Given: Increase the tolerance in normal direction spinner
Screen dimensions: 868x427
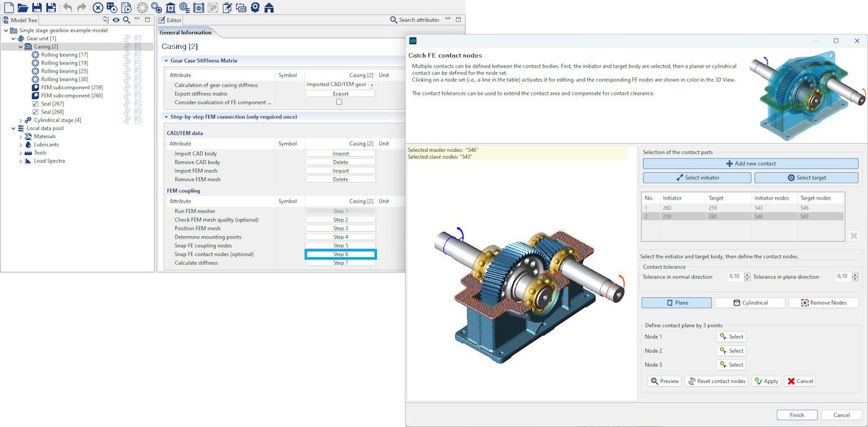Looking at the screenshot, I should pyautogui.click(x=747, y=275).
